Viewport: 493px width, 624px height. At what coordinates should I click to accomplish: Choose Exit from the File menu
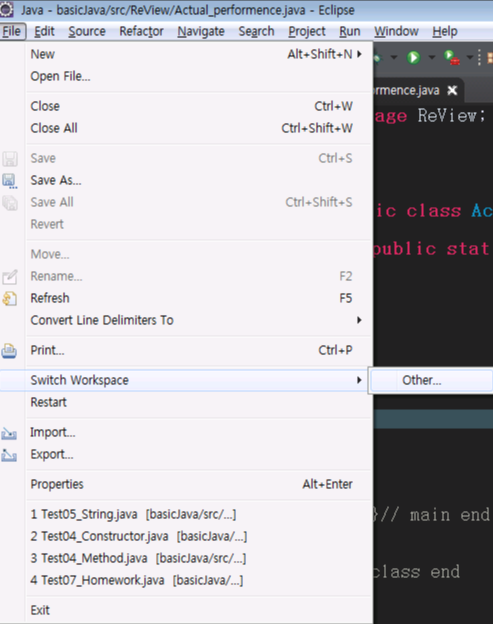pyautogui.click(x=186, y=610)
